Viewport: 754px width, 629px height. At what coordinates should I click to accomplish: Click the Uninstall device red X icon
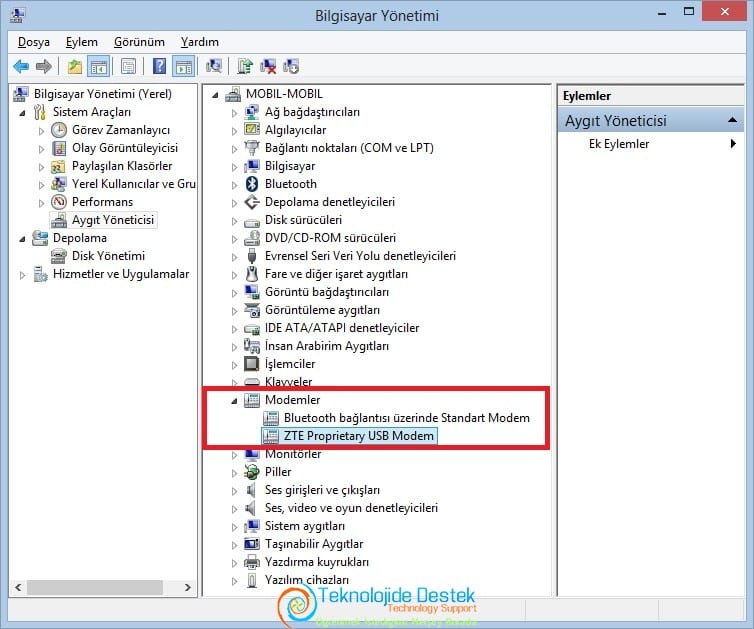pyautogui.click(x=268, y=66)
